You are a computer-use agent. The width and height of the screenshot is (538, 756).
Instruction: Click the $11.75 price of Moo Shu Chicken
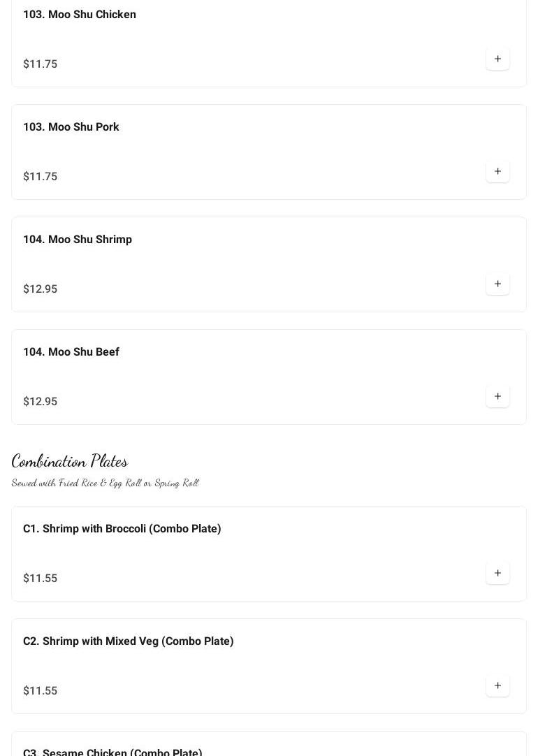pyautogui.click(x=41, y=64)
